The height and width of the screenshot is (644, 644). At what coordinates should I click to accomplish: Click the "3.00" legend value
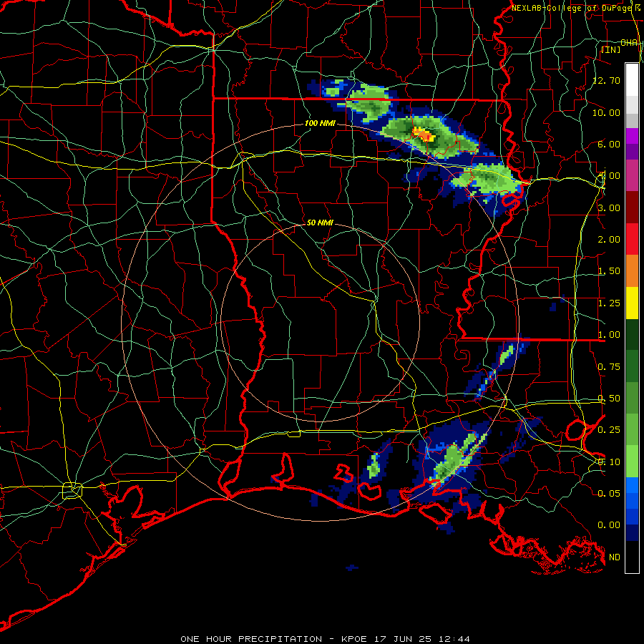tap(609, 208)
